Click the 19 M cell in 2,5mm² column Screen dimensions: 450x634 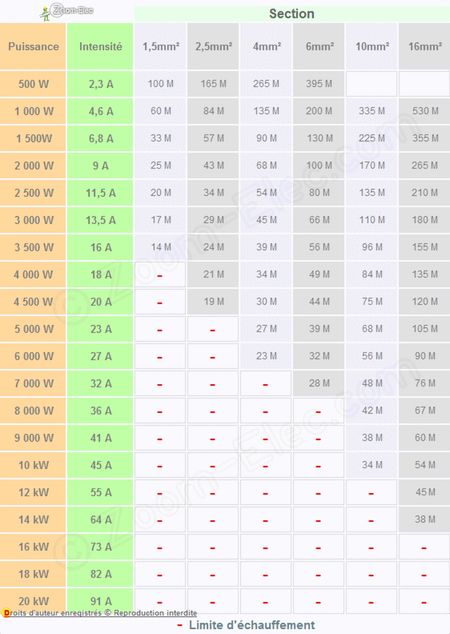(213, 302)
